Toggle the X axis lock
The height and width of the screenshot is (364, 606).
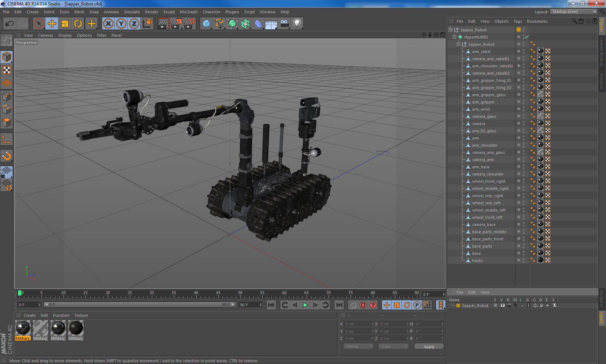click(108, 24)
